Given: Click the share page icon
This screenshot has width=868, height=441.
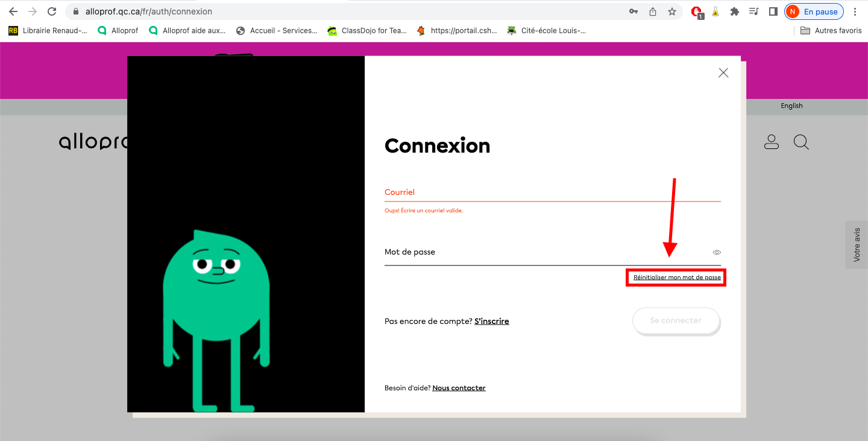Looking at the screenshot, I should pyautogui.click(x=653, y=11).
